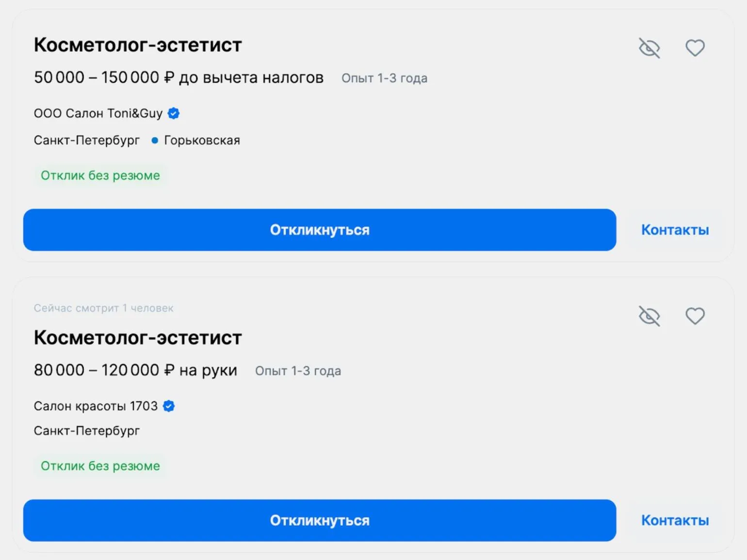Image resolution: width=747 pixels, height=560 pixels.
Task: Click Отклик без резюме tag in second card
Action: pos(100,466)
